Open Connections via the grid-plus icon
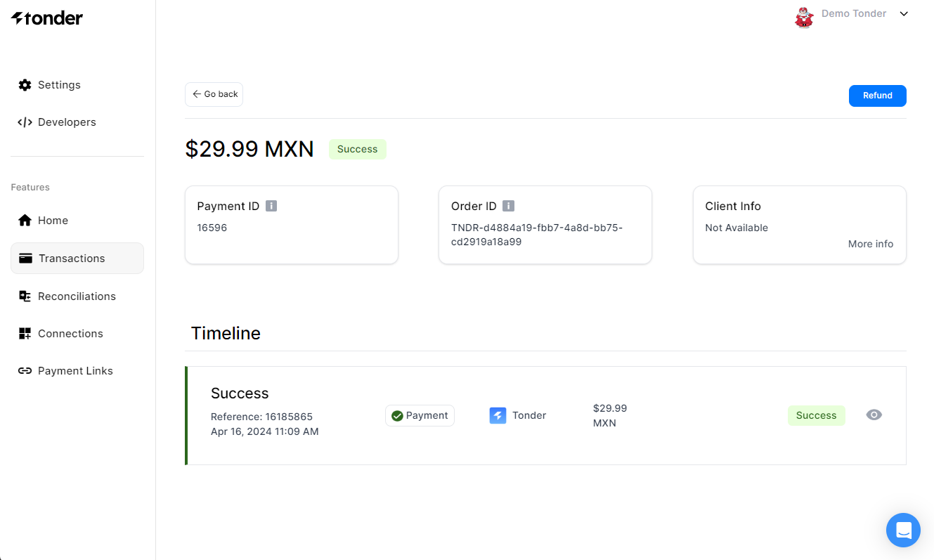 [25, 334]
